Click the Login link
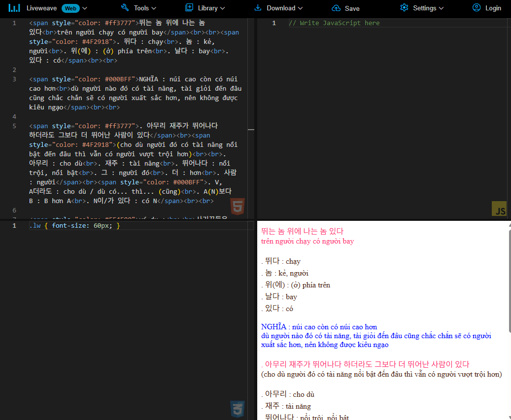This screenshot has width=511, height=420. click(493, 8)
